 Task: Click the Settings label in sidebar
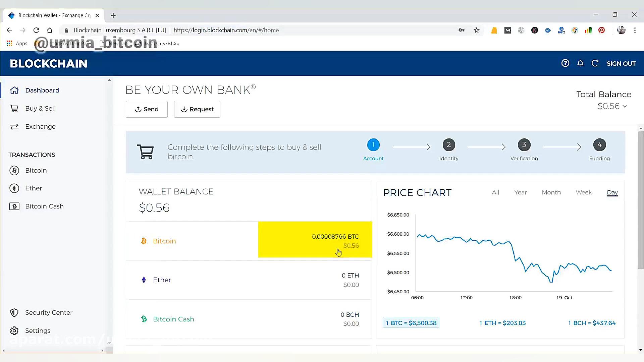click(x=38, y=331)
